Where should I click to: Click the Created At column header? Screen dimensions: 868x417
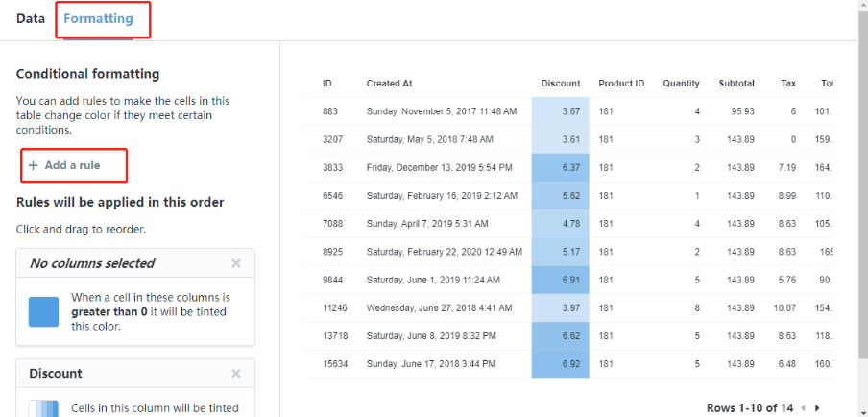[389, 84]
